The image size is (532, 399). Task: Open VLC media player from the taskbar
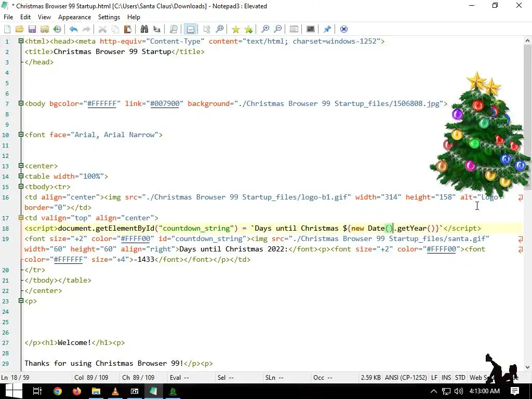point(115,391)
